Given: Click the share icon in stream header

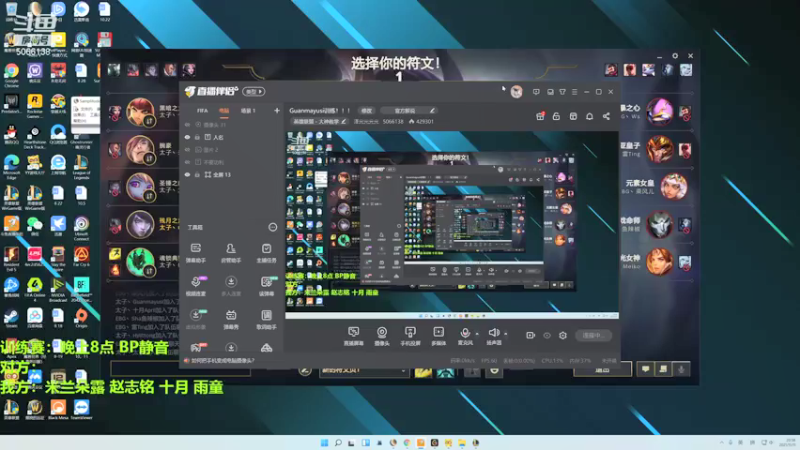Looking at the screenshot, I should point(606,116).
